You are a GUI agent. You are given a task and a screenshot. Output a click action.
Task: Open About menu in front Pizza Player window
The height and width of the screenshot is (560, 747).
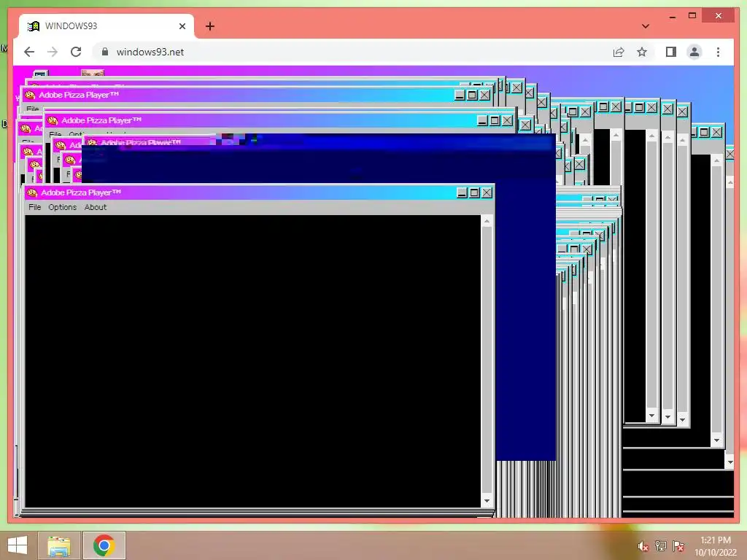pos(96,207)
